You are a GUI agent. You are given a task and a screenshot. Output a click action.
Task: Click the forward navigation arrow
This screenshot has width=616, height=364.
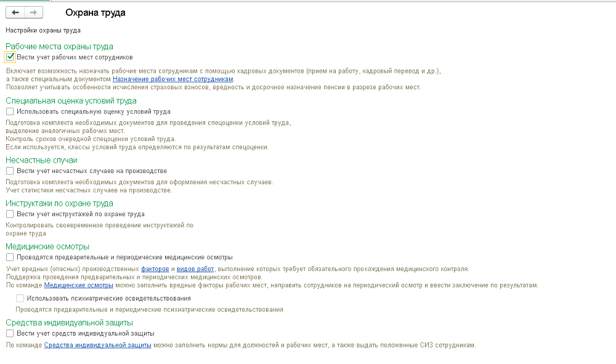(33, 12)
